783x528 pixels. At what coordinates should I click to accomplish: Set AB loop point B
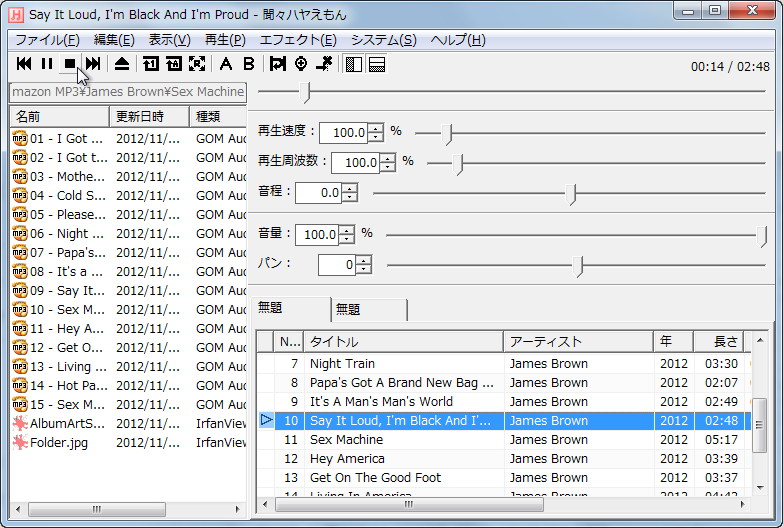(249, 63)
